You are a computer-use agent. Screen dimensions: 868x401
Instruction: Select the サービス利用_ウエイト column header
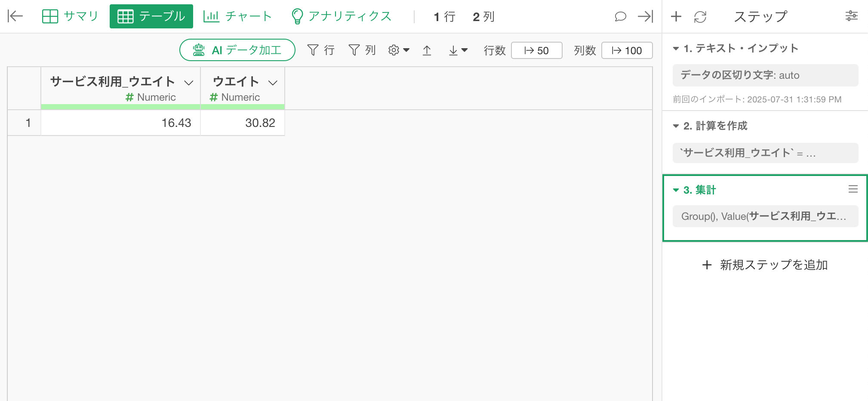(120, 88)
